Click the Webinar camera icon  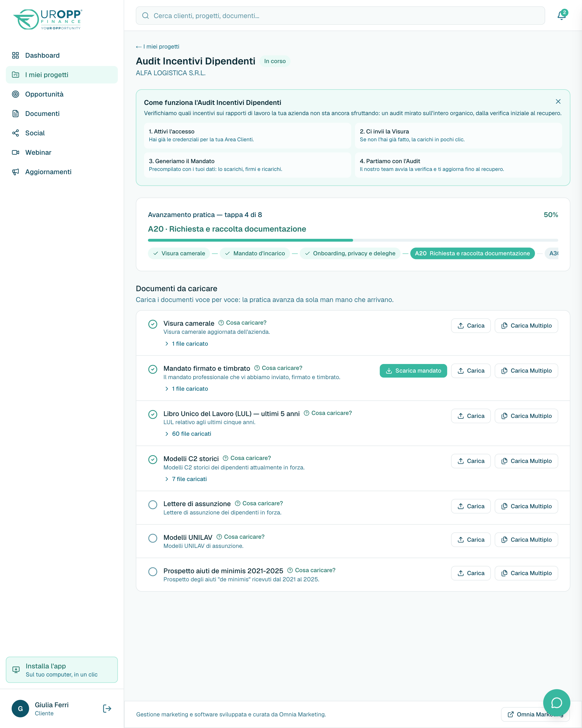tap(16, 152)
